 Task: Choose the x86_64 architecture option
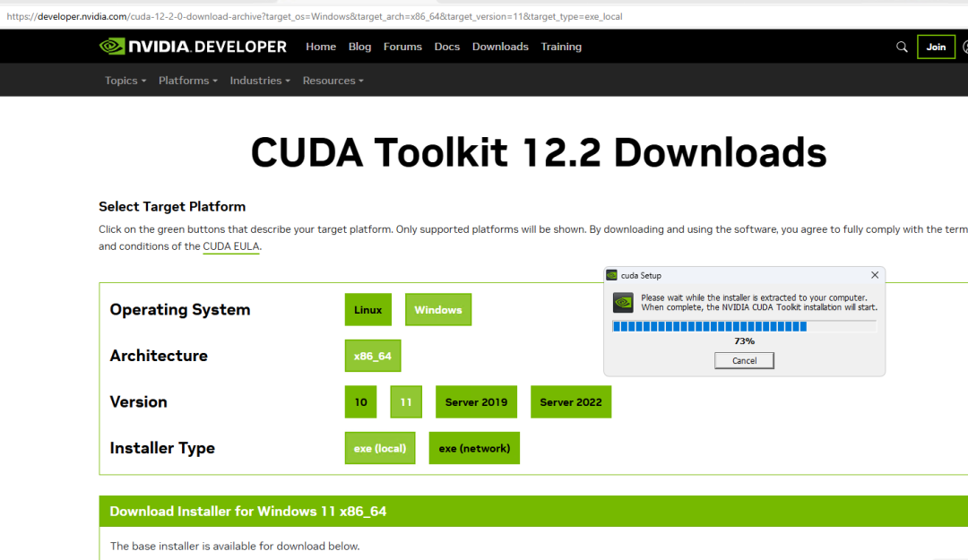click(x=373, y=356)
